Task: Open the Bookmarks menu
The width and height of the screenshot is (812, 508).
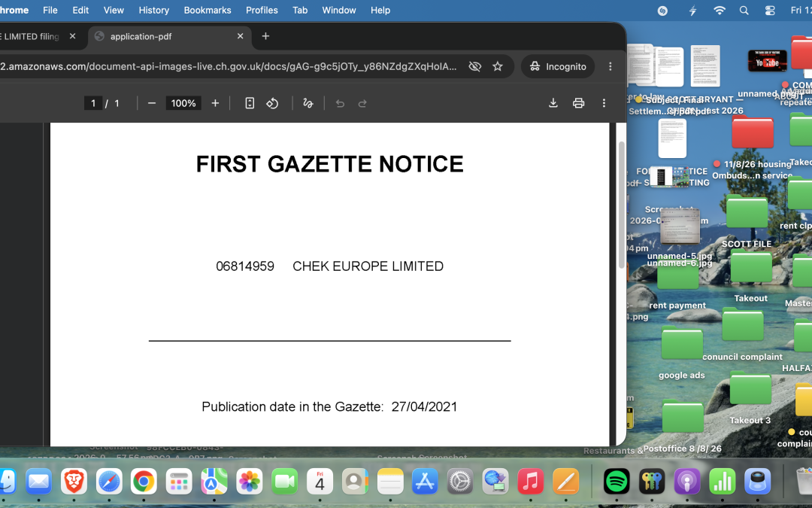Action: pyautogui.click(x=208, y=11)
